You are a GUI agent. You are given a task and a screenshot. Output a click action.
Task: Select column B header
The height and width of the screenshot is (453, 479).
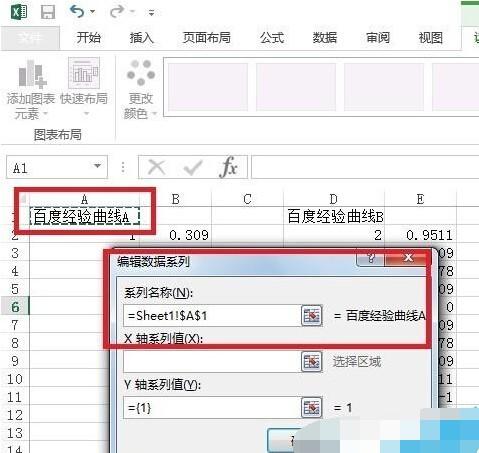coord(176,199)
